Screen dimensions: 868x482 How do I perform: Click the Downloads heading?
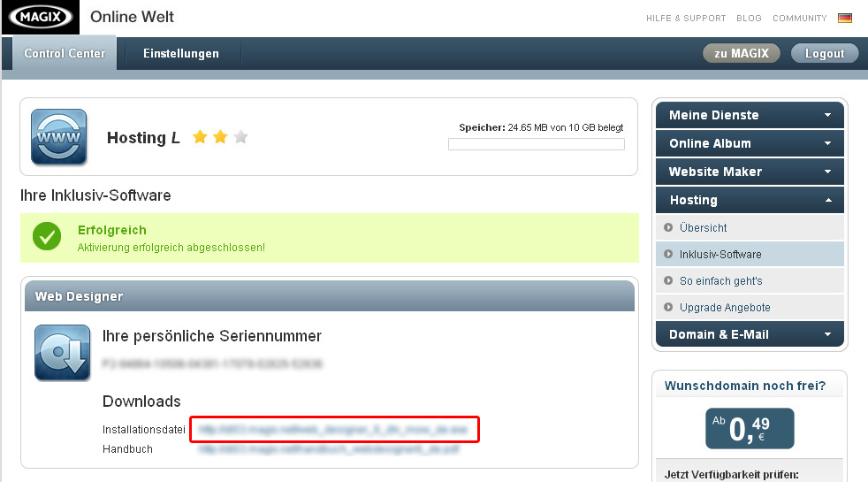141,402
